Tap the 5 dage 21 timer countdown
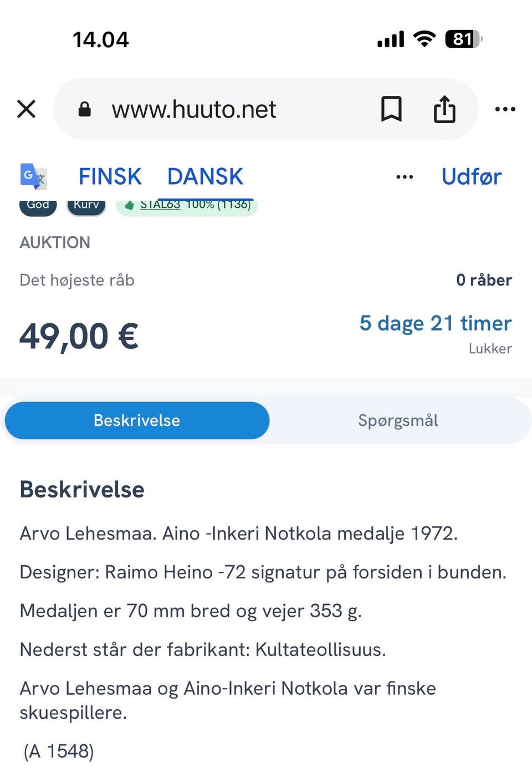Viewport: 532px width, 783px height. pos(435,323)
